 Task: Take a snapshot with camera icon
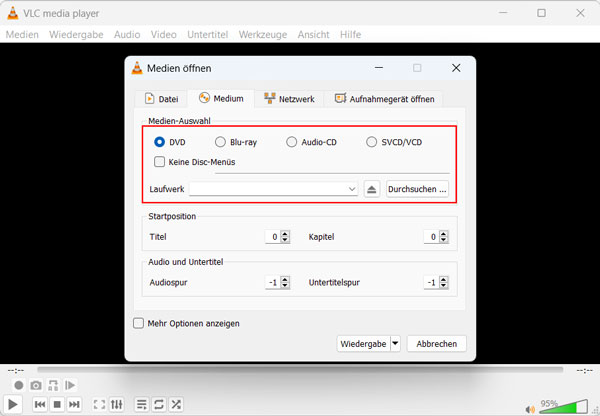pos(36,385)
